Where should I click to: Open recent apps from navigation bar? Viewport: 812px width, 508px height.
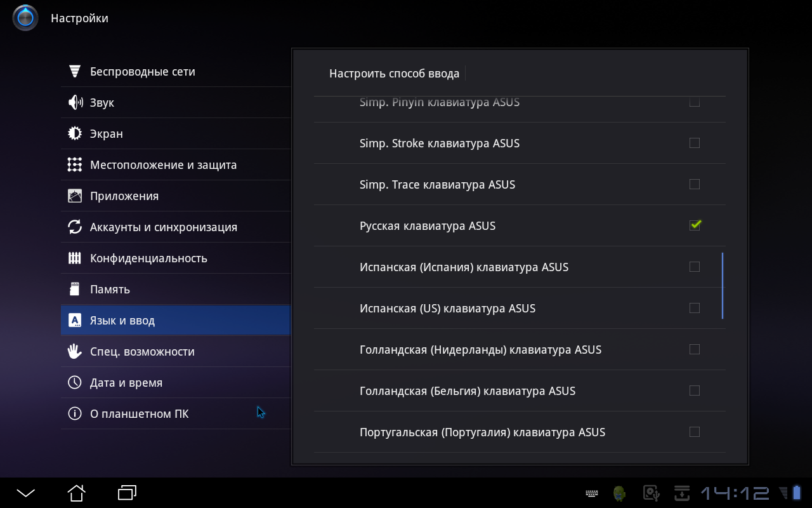(128, 493)
